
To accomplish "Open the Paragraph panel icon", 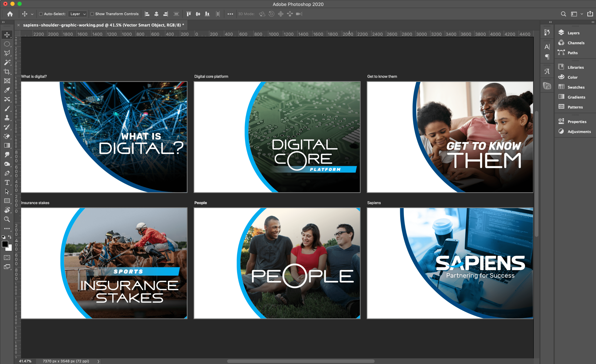I will (547, 57).
